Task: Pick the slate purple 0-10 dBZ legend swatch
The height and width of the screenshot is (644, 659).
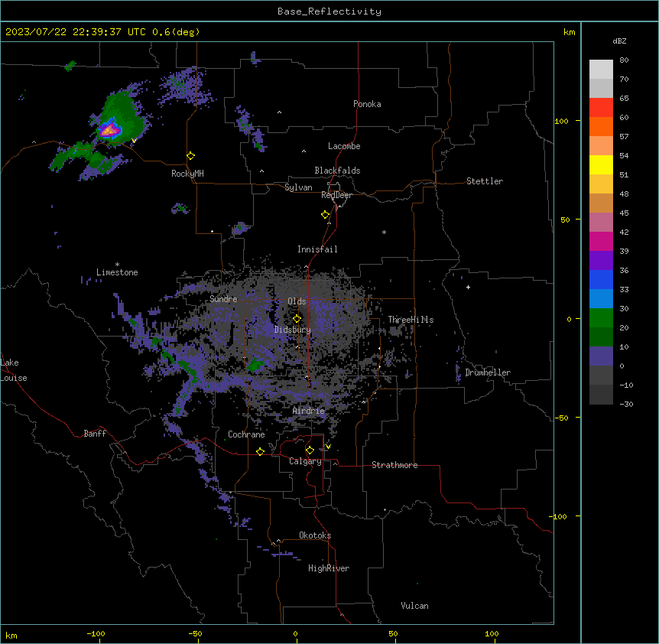Action: tap(601, 356)
